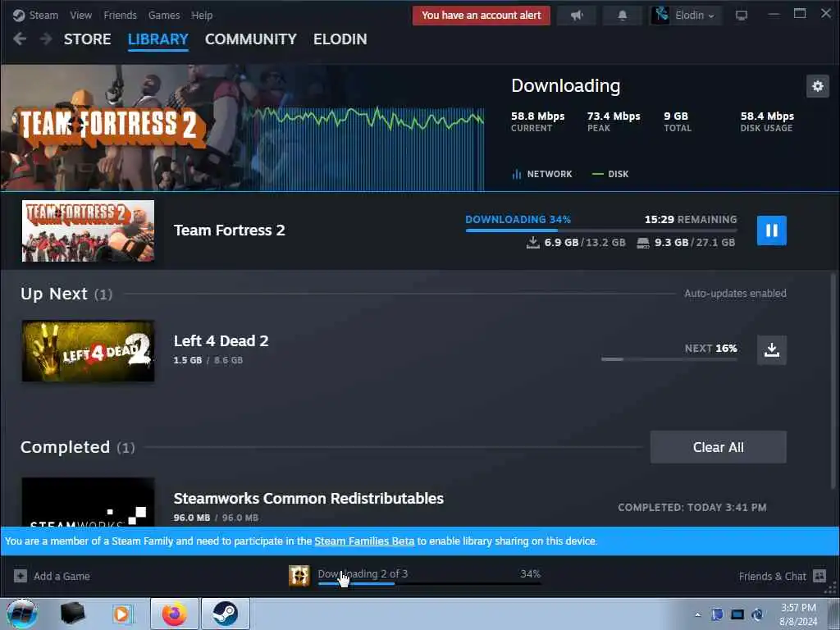Viewport: 840px width, 630px height.
Task: Click the Team Fortress 2 progress bar
Action: coord(601,231)
